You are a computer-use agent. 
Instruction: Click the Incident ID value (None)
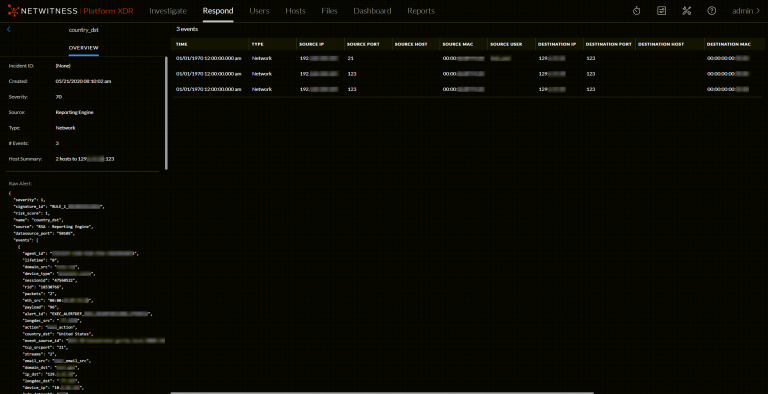[x=63, y=66]
